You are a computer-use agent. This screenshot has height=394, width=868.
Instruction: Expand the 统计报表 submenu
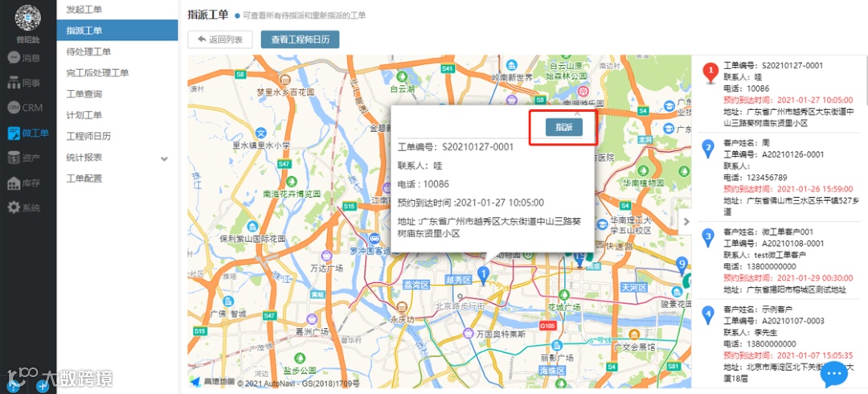pyautogui.click(x=164, y=158)
